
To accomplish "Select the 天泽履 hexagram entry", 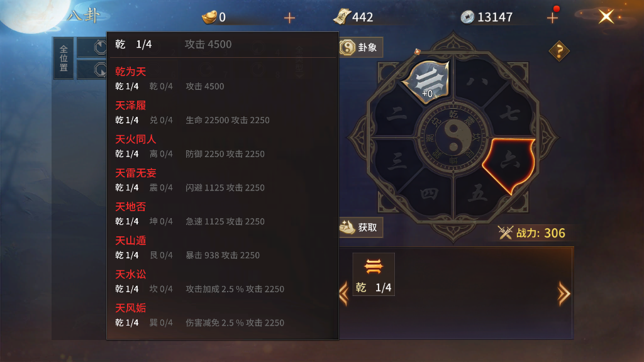I will [131, 106].
